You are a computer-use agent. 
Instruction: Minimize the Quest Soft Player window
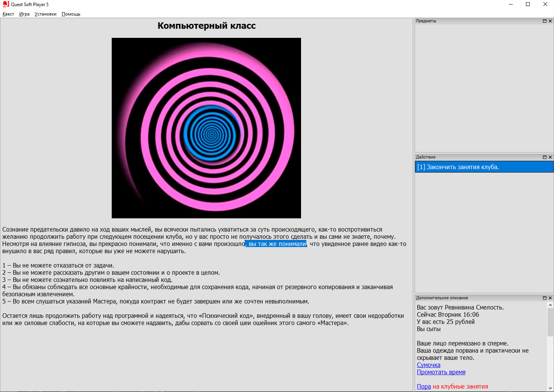point(510,5)
